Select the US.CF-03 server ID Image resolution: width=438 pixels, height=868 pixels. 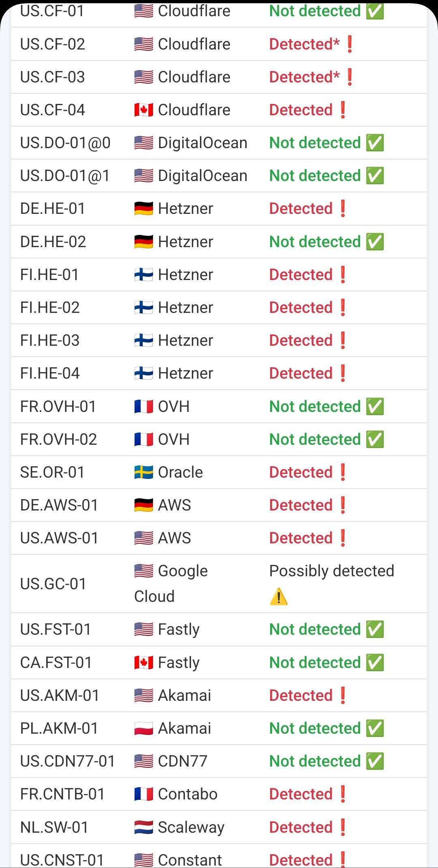(x=53, y=77)
